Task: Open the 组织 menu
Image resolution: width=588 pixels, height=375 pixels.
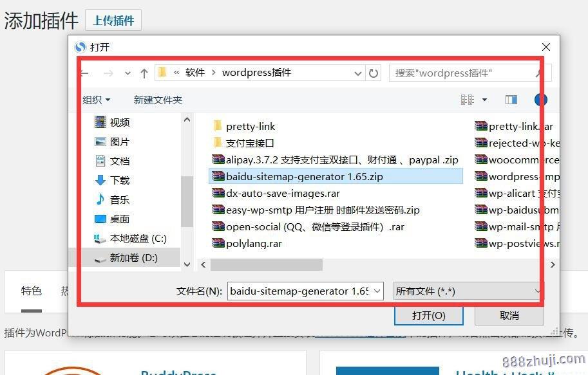Action: [x=97, y=100]
